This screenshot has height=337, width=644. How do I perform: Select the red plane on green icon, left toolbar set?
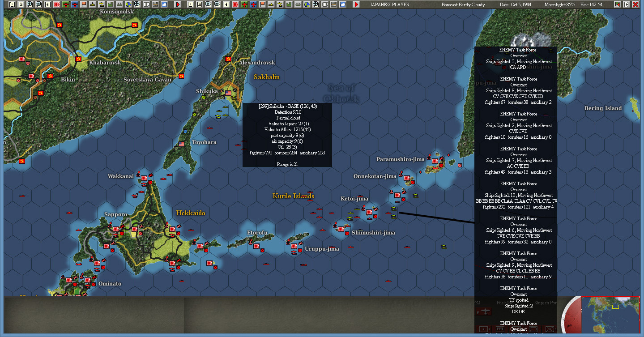point(66,4)
